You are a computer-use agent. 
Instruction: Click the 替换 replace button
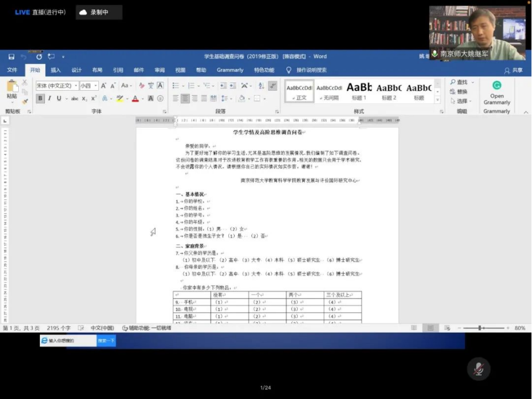(459, 92)
